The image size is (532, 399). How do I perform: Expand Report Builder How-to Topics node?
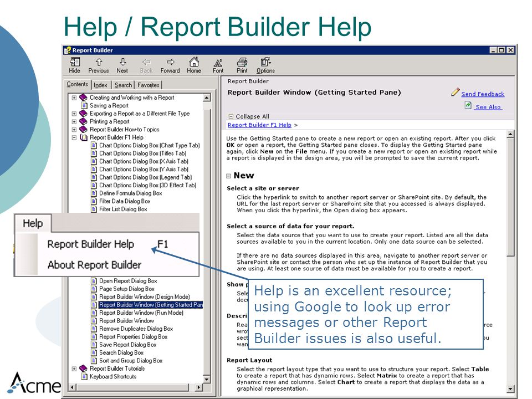[74, 130]
